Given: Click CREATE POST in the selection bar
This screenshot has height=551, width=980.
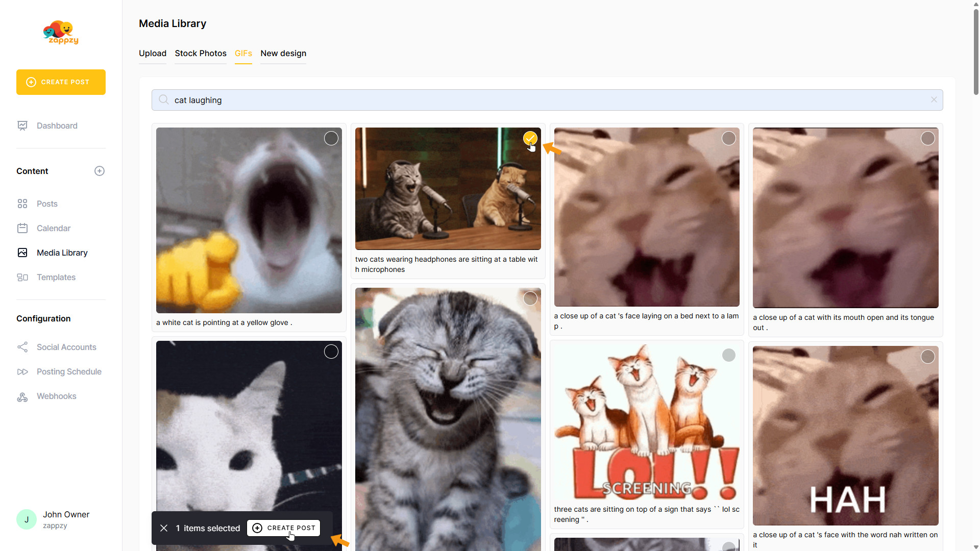Looking at the screenshot, I should click(284, 528).
